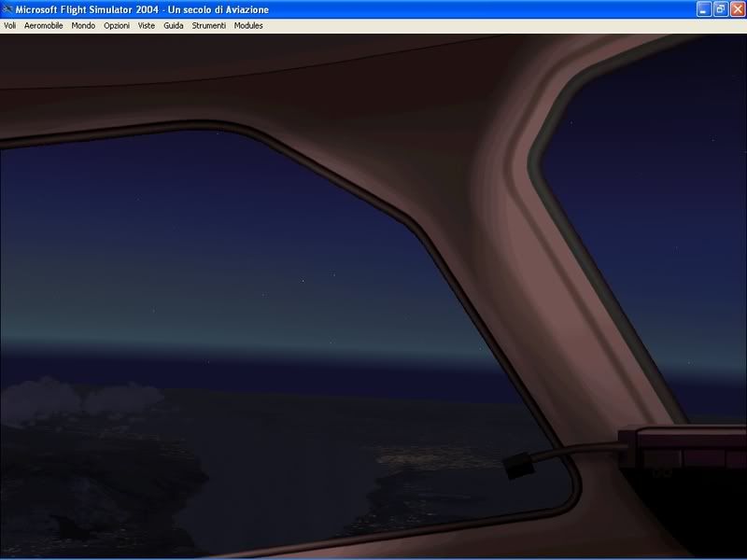Click the Flight Simulator title bar icon
The width and height of the screenshot is (747, 560).
7,9
